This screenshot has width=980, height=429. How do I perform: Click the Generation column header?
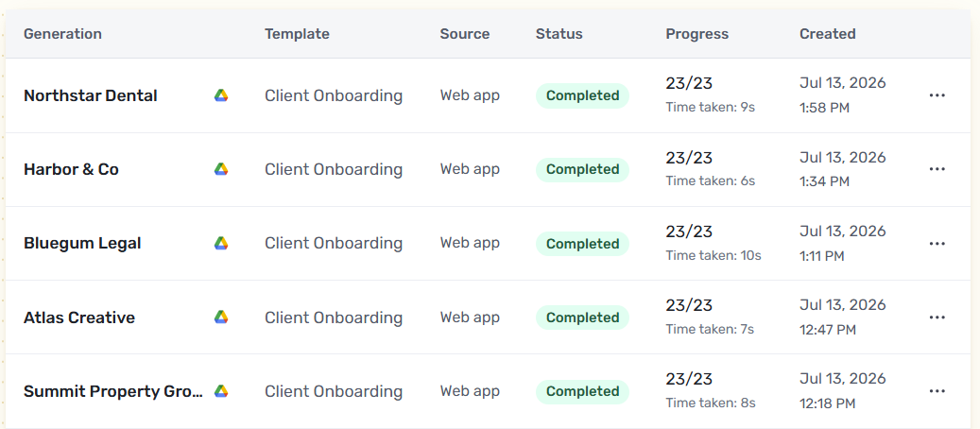[x=62, y=34]
